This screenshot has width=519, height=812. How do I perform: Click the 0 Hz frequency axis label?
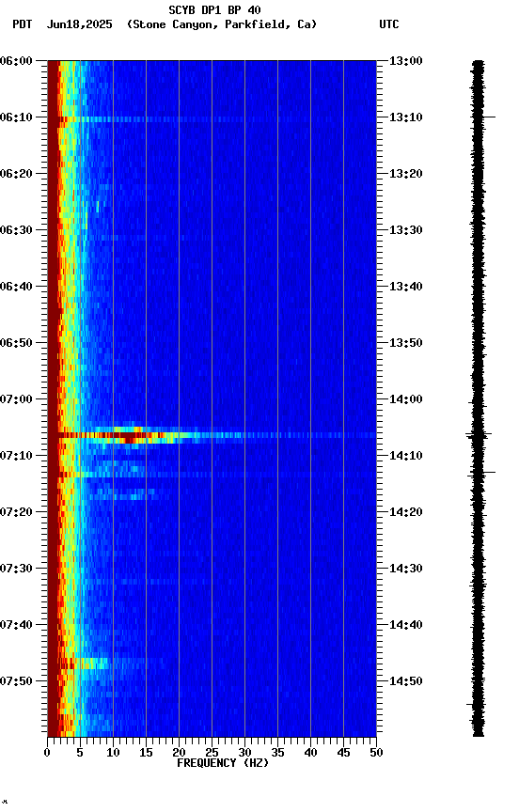[47, 753]
